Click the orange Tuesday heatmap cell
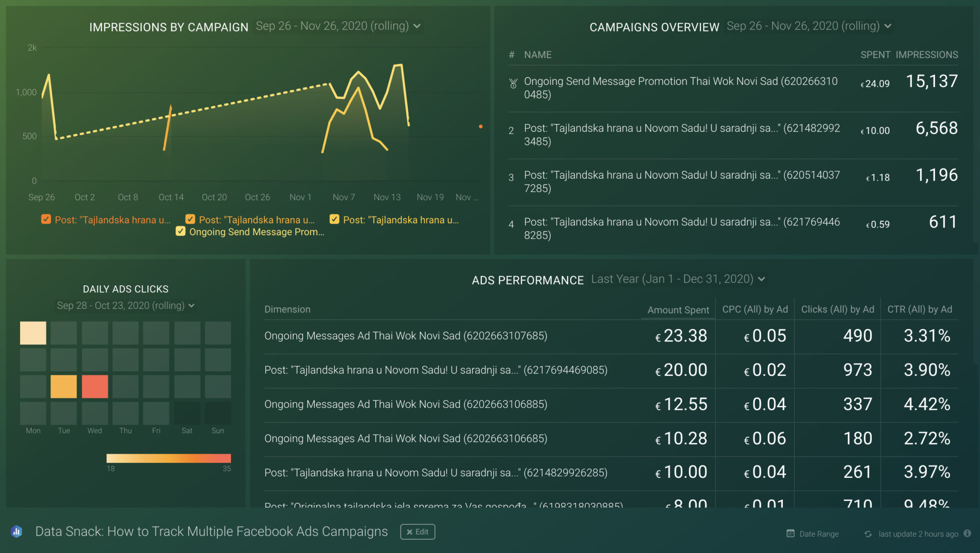 [63, 386]
